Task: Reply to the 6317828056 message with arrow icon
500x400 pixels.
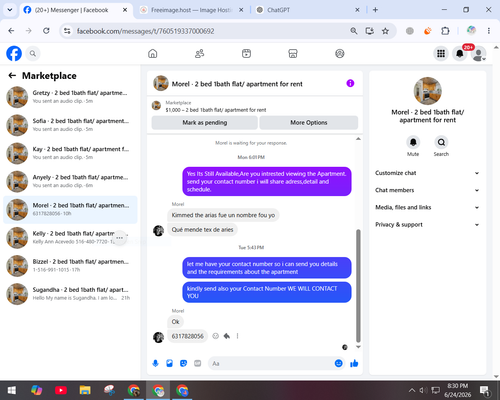Action: (227, 336)
